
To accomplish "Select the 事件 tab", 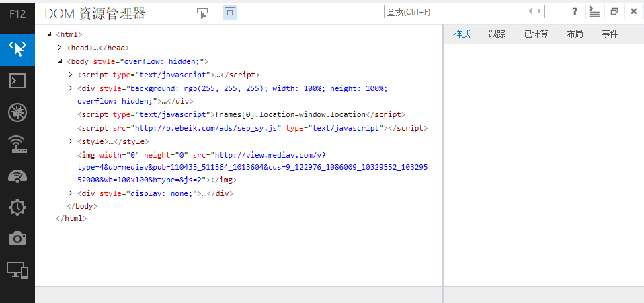I will click(610, 34).
